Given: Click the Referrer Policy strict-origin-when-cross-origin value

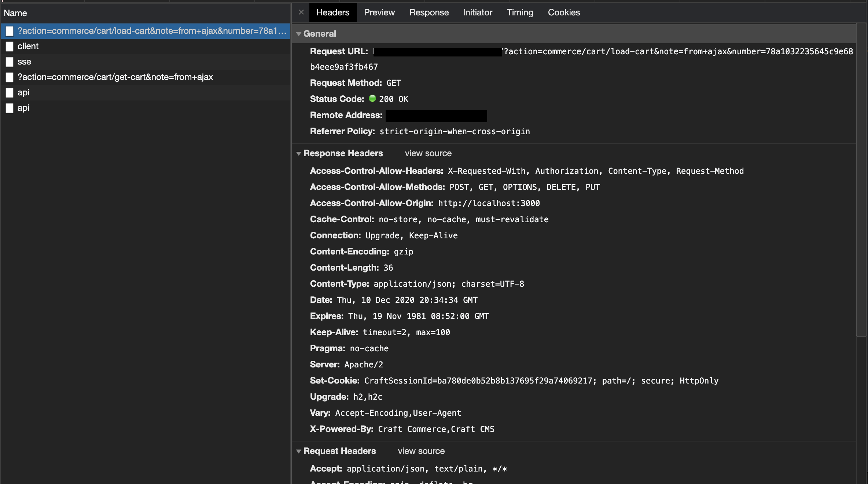Looking at the screenshot, I should point(455,131).
